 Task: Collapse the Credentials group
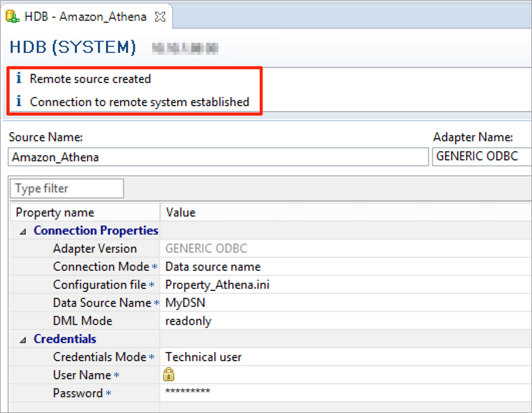point(23,340)
